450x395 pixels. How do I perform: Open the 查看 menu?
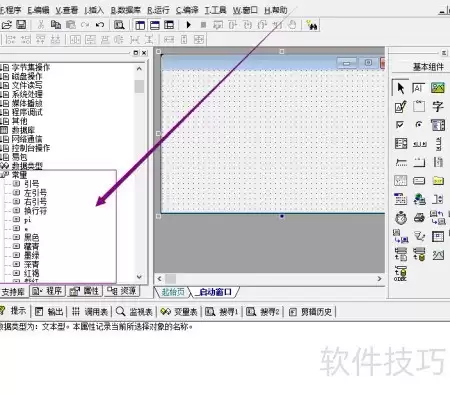pyautogui.click(x=66, y=10)
